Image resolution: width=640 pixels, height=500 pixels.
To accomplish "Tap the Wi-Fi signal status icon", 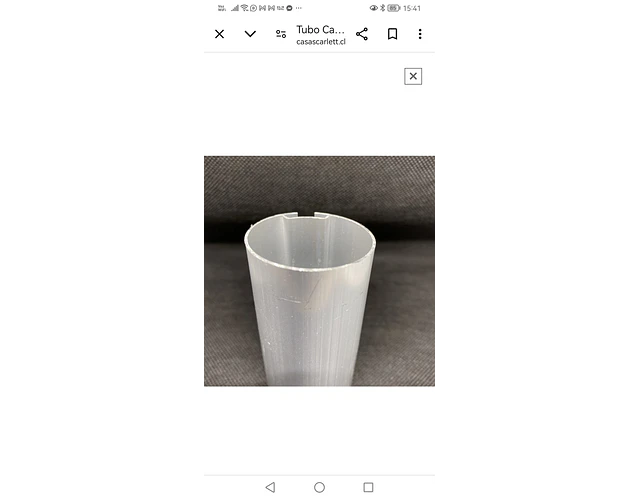I will [244, 8].
